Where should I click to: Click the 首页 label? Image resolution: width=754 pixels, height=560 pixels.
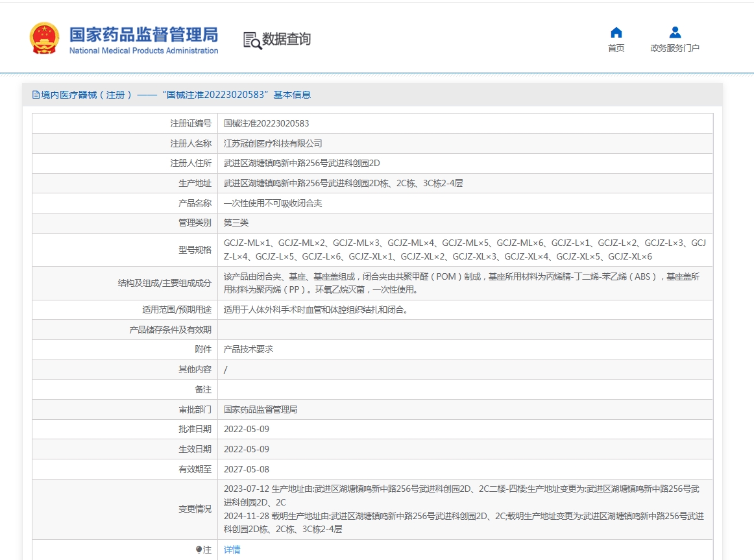coord(616,48)
